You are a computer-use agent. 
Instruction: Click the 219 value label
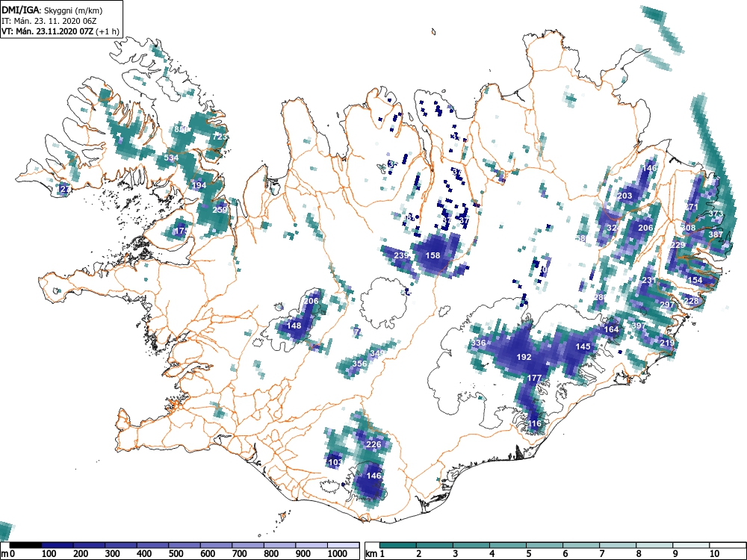[x=667, y=343]
